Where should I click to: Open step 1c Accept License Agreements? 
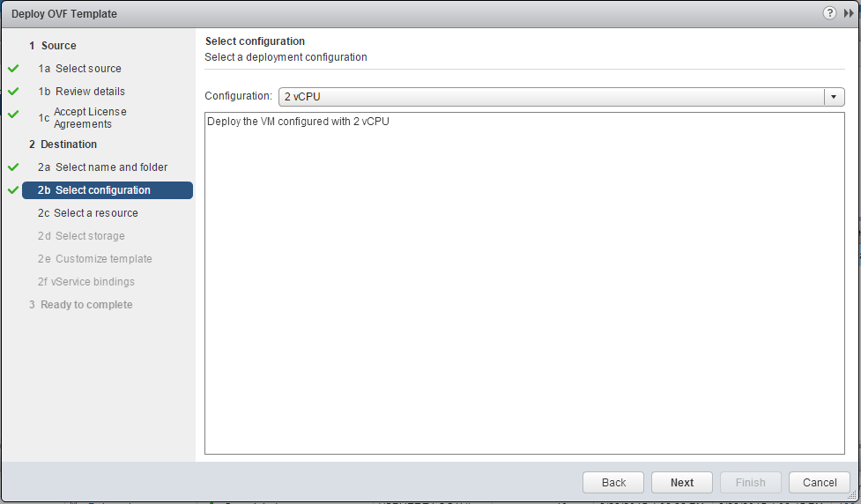point(90,118)
